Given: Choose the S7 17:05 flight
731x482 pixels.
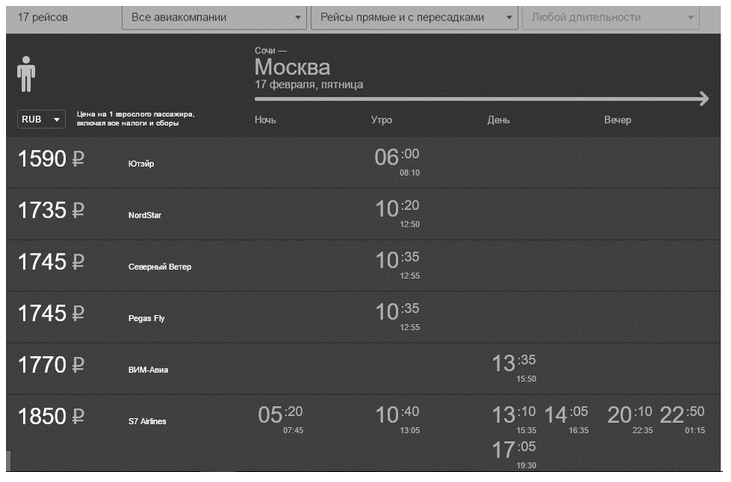Looking at the screenshot, I should tap(514, 450).
